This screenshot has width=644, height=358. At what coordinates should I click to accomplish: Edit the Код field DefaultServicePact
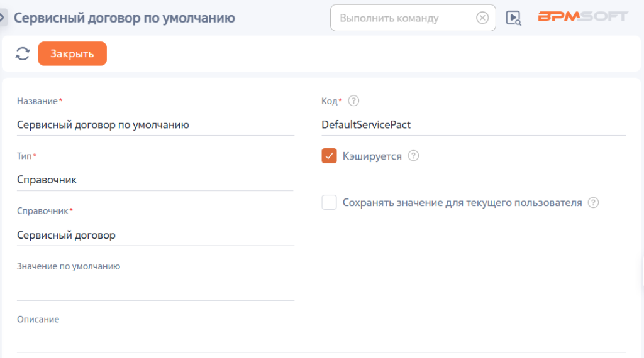pyautogui.click(x=474, y=124)
